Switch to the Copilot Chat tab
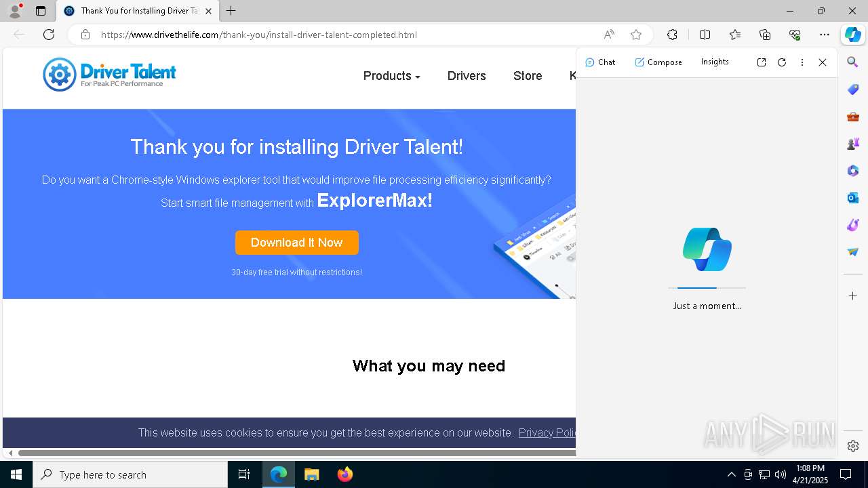Screen dimensions: 868x488 600,62
